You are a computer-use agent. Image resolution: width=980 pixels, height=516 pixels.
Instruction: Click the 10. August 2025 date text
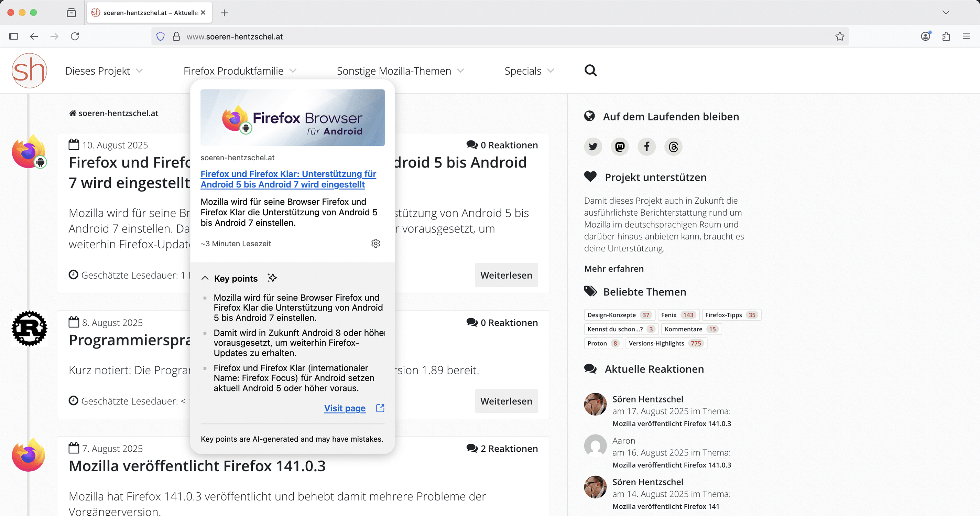click(115, 145)
